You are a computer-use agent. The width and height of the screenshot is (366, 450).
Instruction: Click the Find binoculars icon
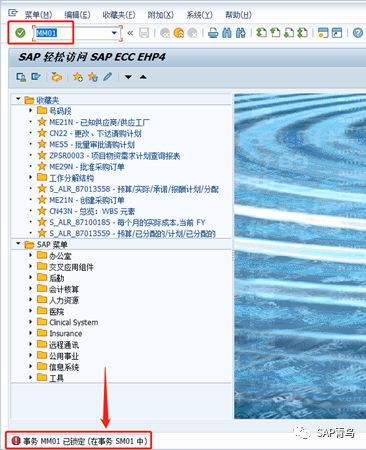[227, 33]
